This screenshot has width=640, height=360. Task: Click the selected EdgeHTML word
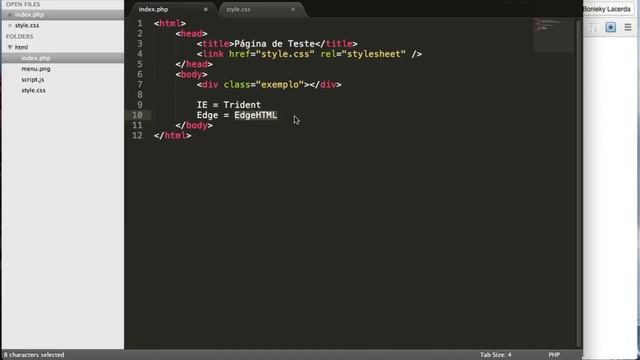(256, 115)
